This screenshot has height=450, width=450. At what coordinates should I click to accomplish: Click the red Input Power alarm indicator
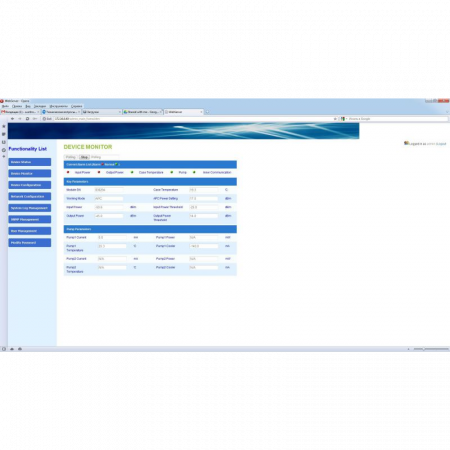pyautogui.click(x=68, y=172)
